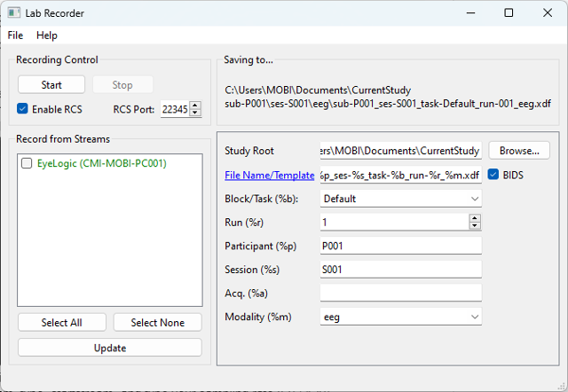
Task: Browse for study root folder
Action: 519,150
